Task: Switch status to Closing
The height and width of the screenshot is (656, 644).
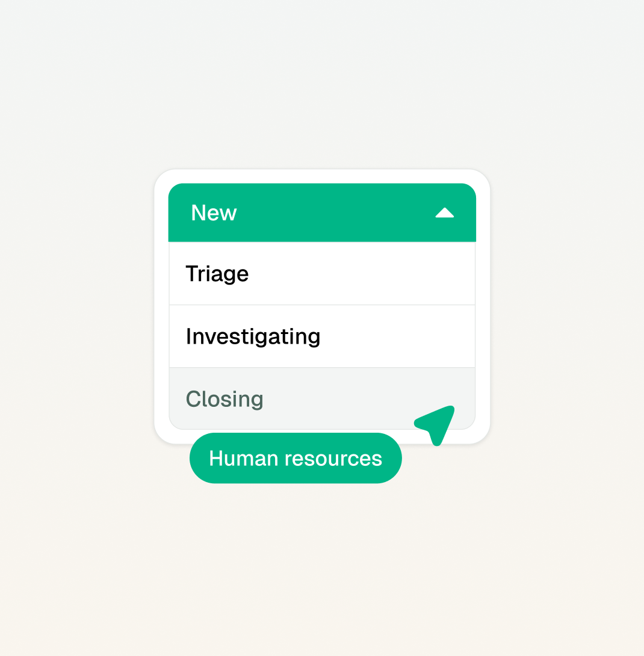Action: click(322, 398)
